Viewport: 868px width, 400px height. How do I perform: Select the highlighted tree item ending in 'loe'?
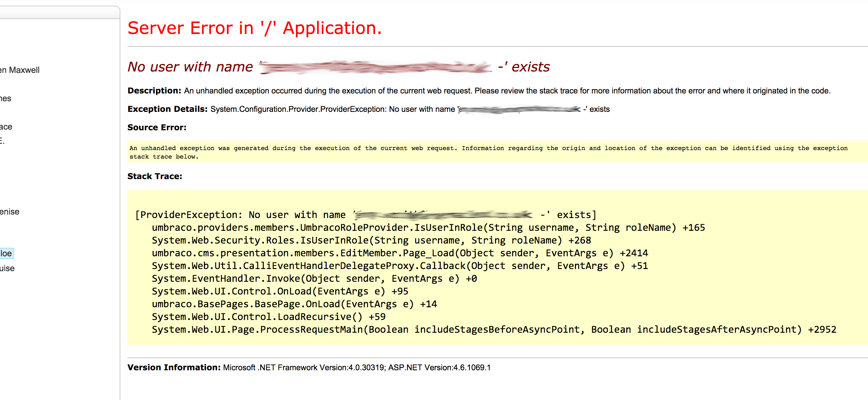tap(6, 253)
